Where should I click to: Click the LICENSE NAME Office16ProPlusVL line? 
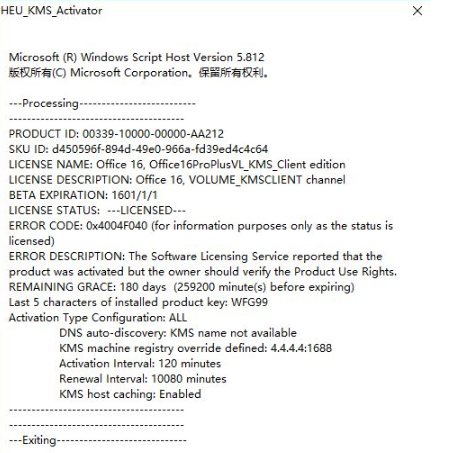pyautogui.click(x=177, y=164)
